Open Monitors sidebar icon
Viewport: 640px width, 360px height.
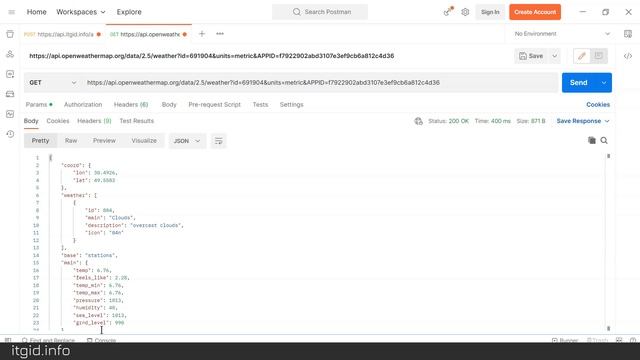[10, 114]
